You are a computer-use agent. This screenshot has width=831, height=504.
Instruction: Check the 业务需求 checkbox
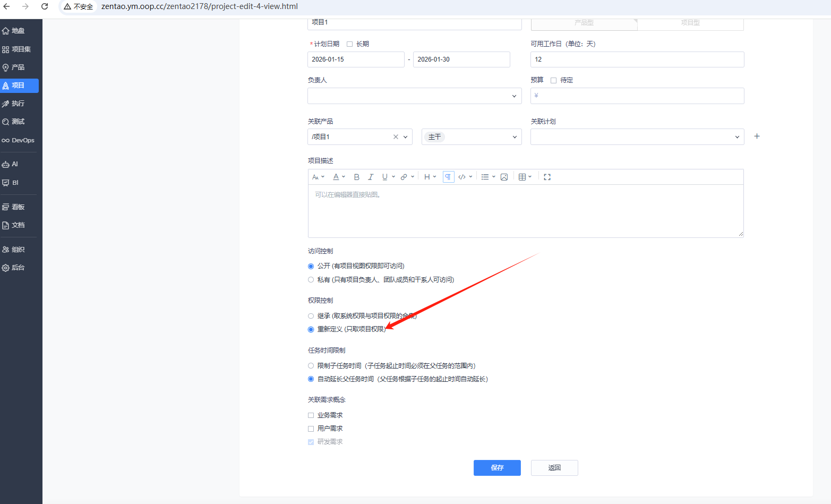coord(311,415)
